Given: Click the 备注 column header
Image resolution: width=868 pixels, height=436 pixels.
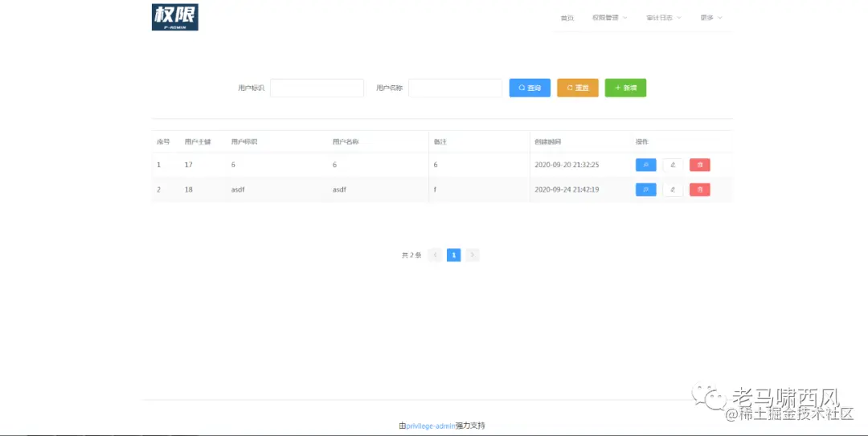Looking at the screenshot, I should [440, 142].
